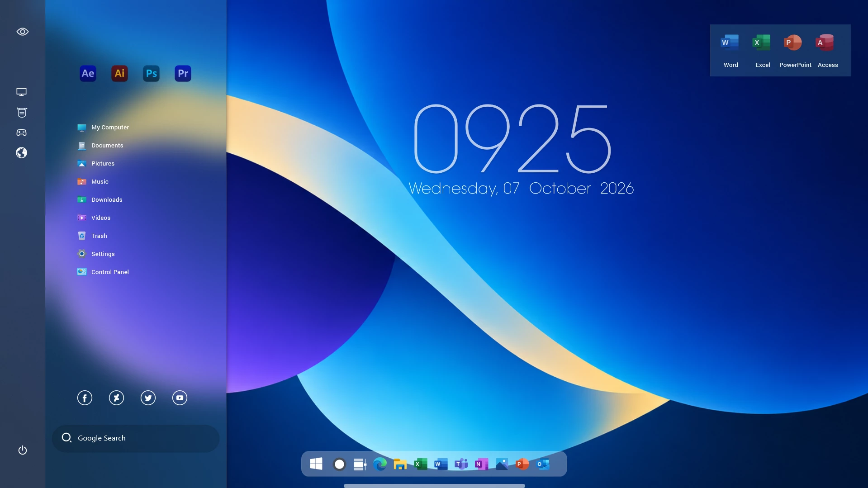Click the Google Search field

pyautogui.click(x=136, y=438)
